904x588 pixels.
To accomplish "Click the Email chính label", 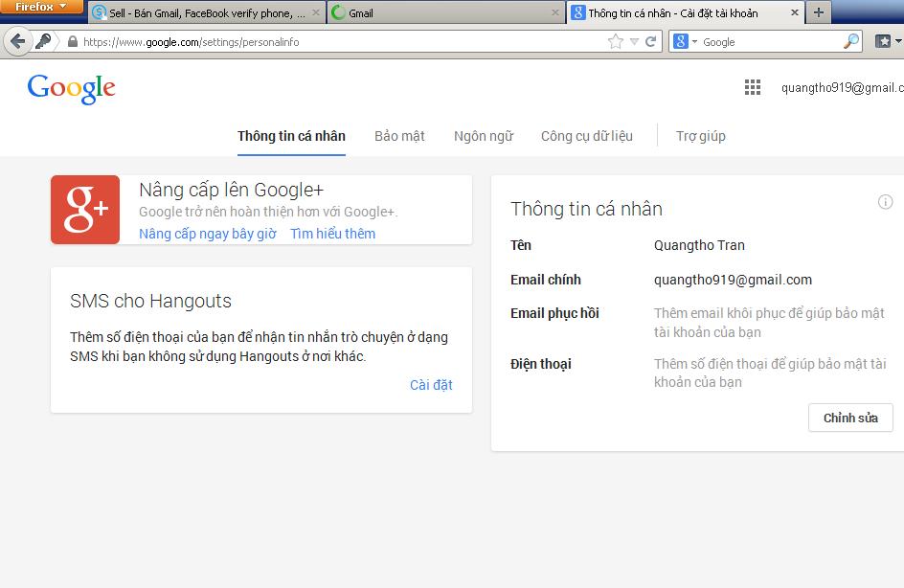I will pos(546,280).
